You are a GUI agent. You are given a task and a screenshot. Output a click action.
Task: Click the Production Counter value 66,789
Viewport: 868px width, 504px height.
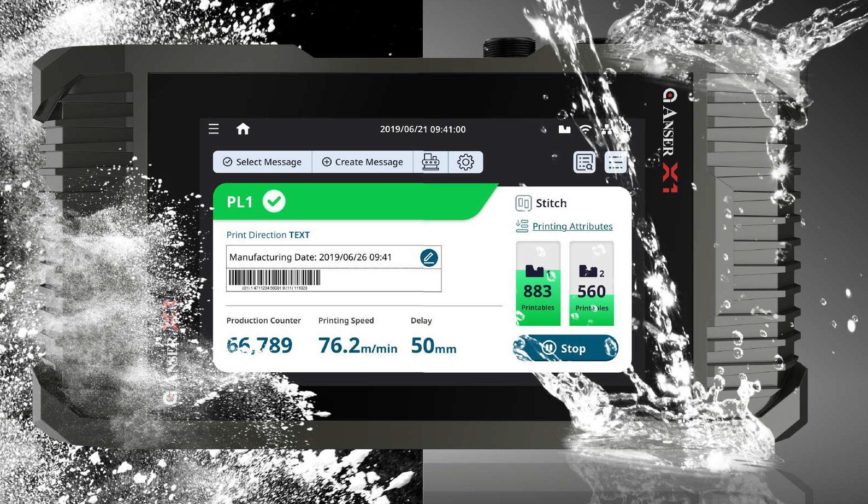[259, 345]
